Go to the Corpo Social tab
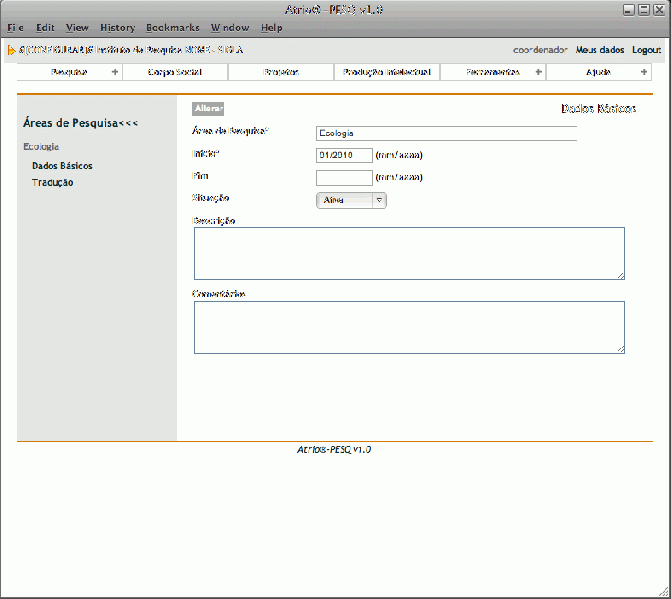This screenshot has width=671, height=599. [175, 72]
